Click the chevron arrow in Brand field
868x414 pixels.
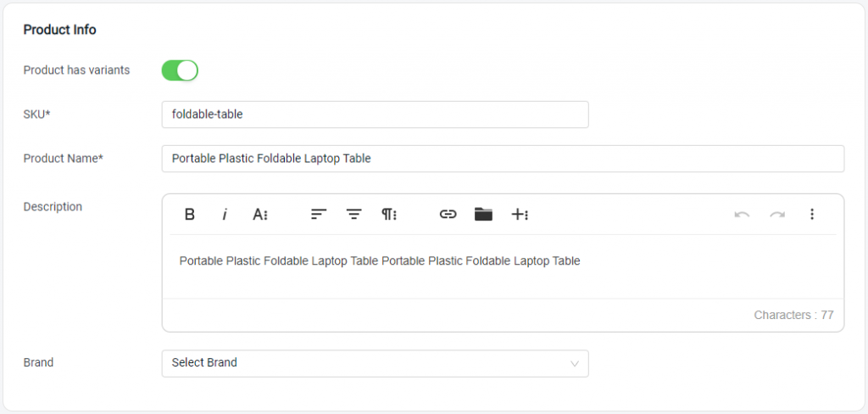tap(575, 364)
